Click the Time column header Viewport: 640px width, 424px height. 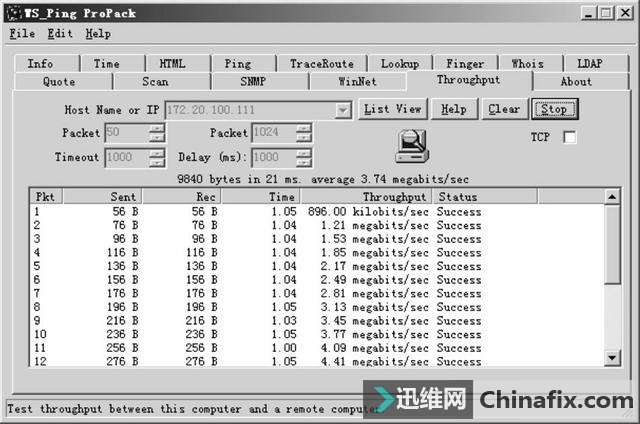point(260,197)
